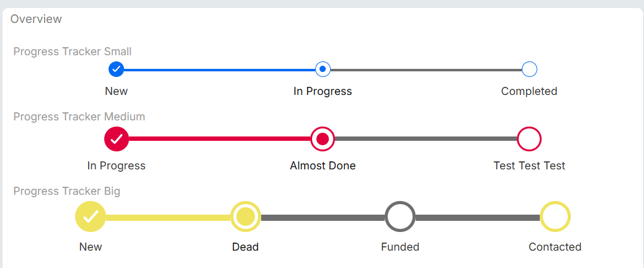Click the empty red Test Test Test circle

point(529,139)
